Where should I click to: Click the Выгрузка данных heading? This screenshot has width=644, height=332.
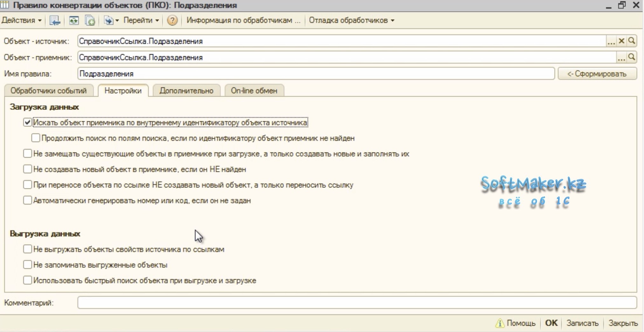45,234
